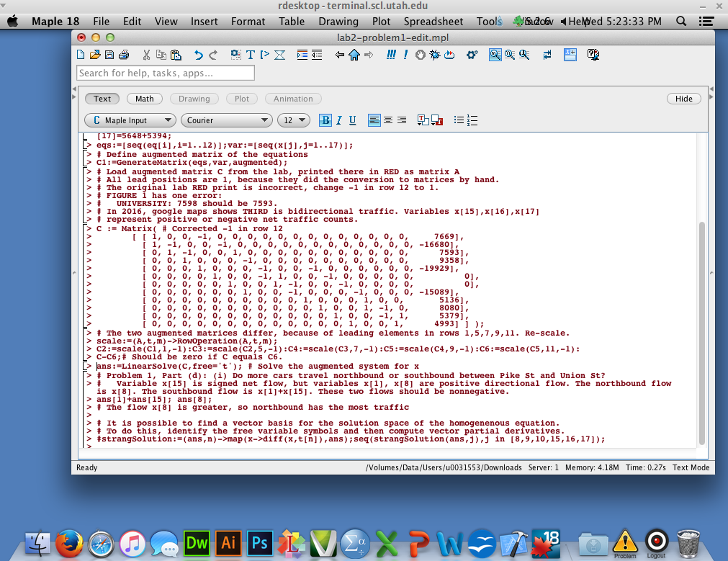Click the Hide button
Image resolution: width=728 pixels, height=561 pixels.
pos(683,99)
